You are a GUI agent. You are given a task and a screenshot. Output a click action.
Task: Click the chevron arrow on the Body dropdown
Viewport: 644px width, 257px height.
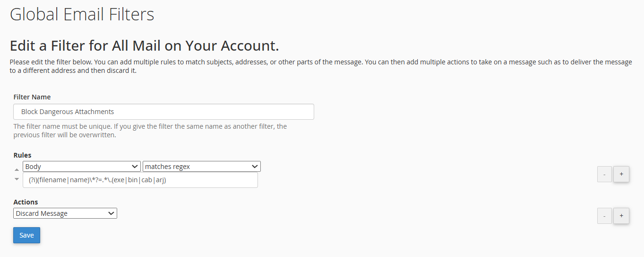pos(134,167)
